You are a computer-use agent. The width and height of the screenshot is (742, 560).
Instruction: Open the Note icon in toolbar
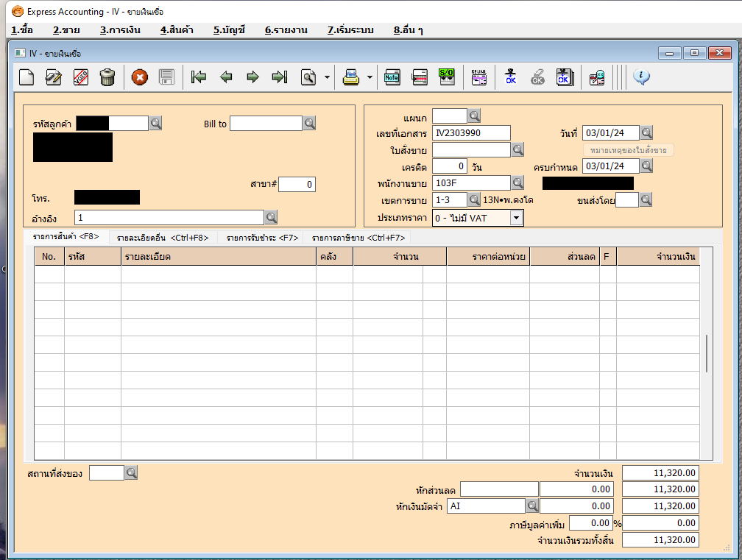point(392,77)
